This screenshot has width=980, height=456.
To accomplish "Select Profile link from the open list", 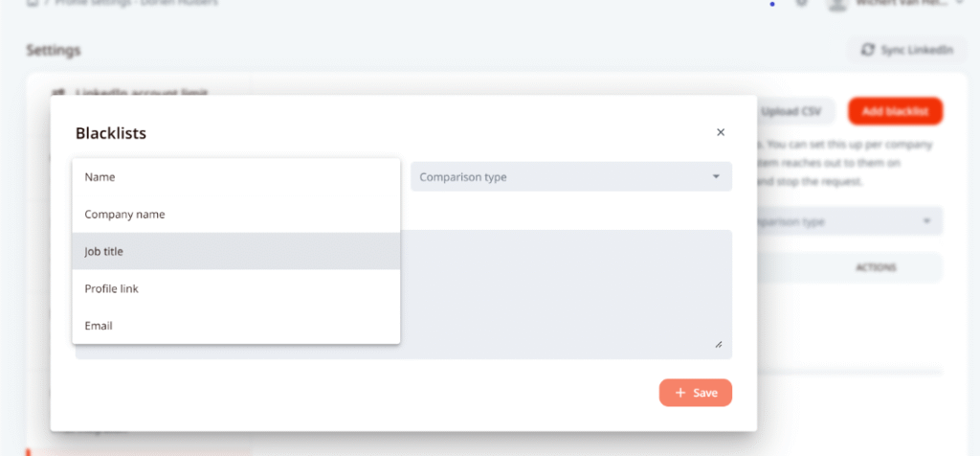I will coord(235,288).
